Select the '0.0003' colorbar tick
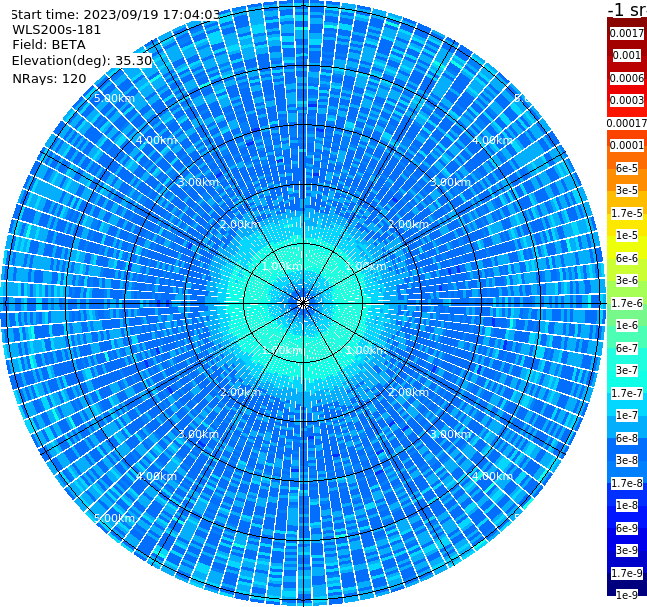The width and height of the screenshot is (647, 607). (627, 100)
